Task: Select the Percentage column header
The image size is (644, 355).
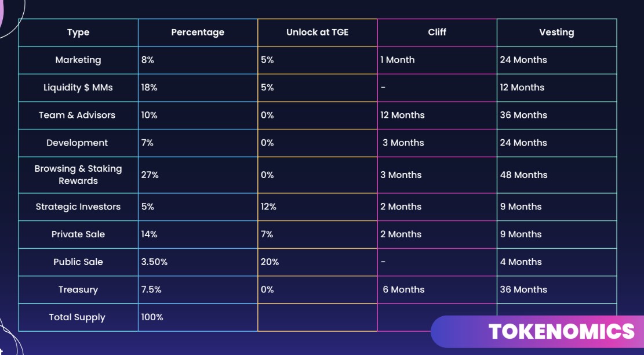Action: point(198,32)
